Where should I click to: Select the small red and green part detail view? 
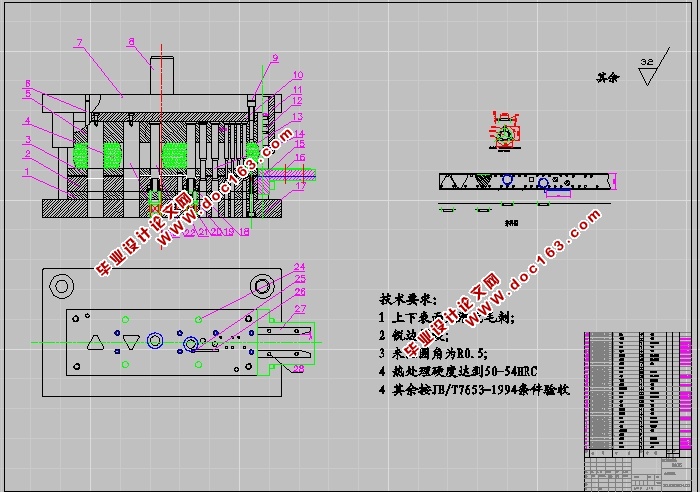pyautogui.click(x=505, y=131)
